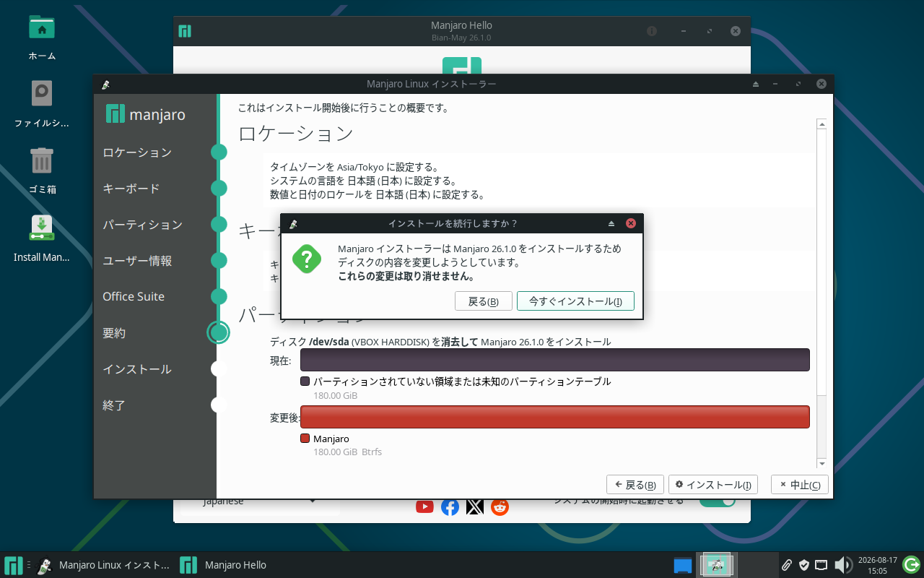Click the システムの言語を 日本語 line
The width and height of the screenshot is (924, 578).
coord(363,181)
